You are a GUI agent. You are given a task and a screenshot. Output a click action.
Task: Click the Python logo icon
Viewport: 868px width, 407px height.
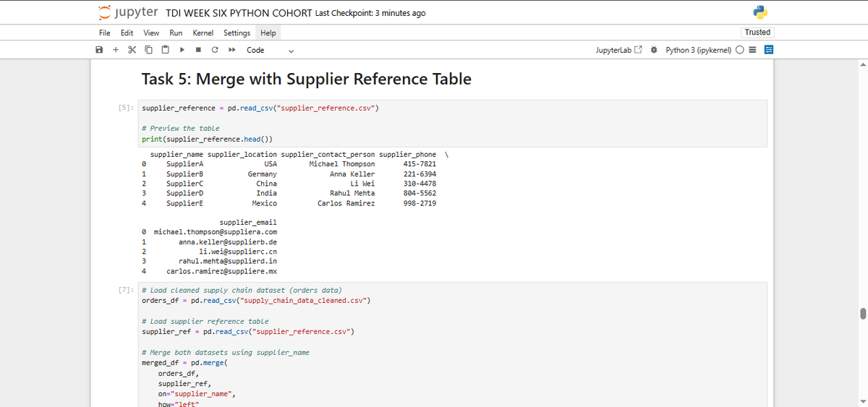[x=759, y=12]
